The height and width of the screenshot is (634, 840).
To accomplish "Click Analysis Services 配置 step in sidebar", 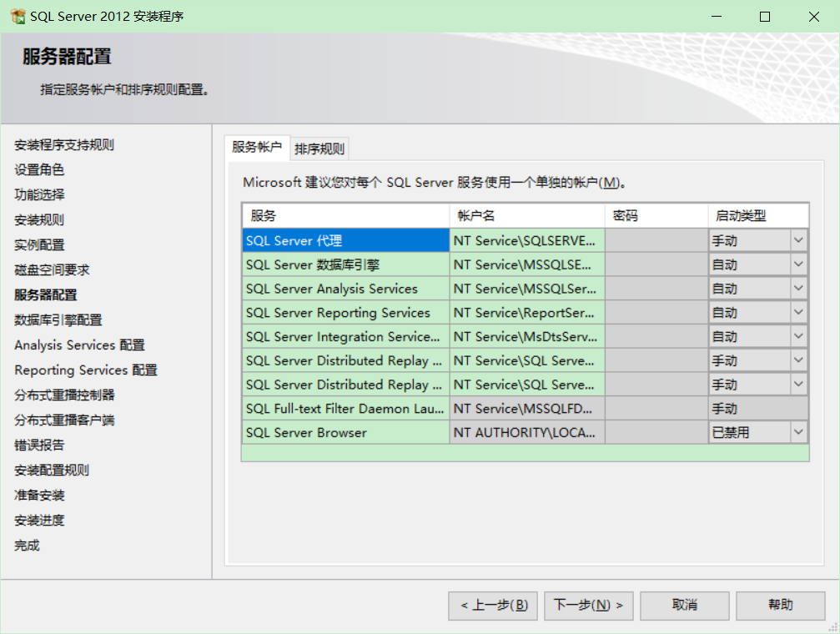I will (x=80, y=345).
